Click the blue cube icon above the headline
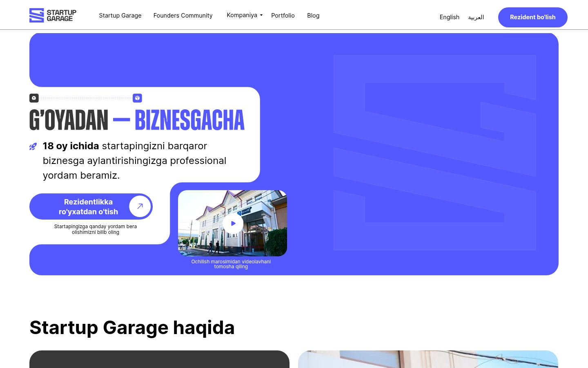Viewport: 588px width, 368px height. click(x=137, y=98)
